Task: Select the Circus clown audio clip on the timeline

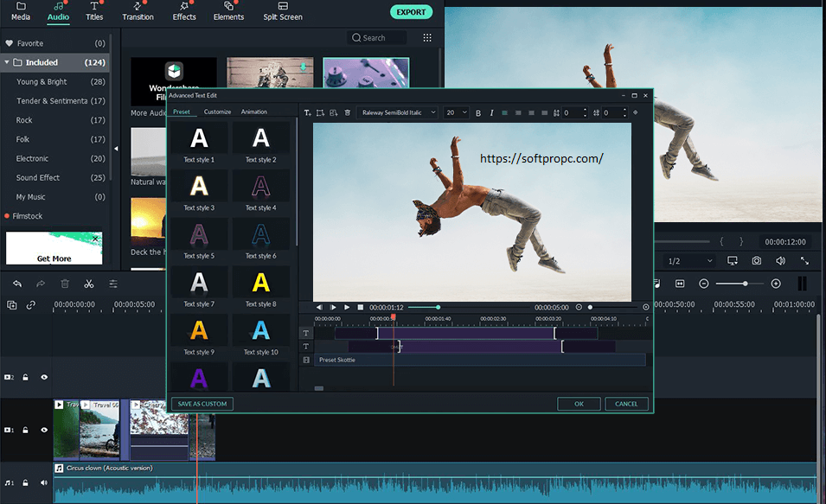Action: 434,483
